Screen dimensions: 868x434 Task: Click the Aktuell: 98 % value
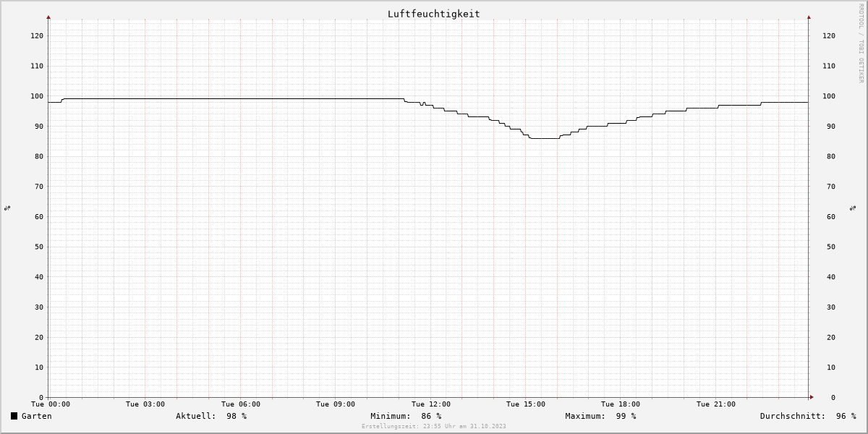[211, 416]
